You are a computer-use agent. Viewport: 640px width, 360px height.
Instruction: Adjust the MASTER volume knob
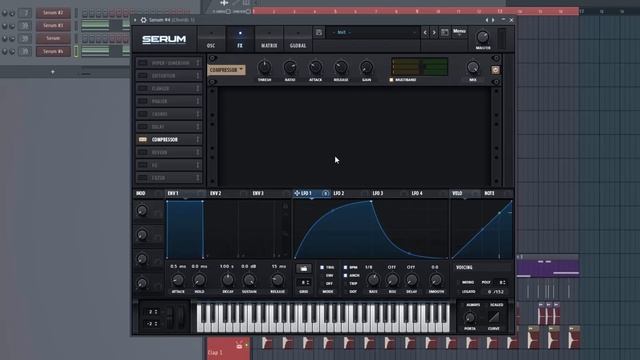(x=483, y=38)
